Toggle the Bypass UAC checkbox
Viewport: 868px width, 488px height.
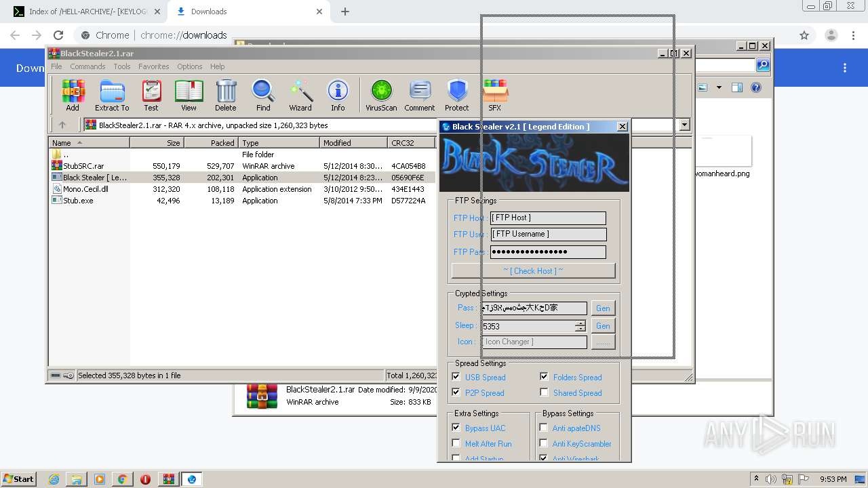[x=456, y=428]
